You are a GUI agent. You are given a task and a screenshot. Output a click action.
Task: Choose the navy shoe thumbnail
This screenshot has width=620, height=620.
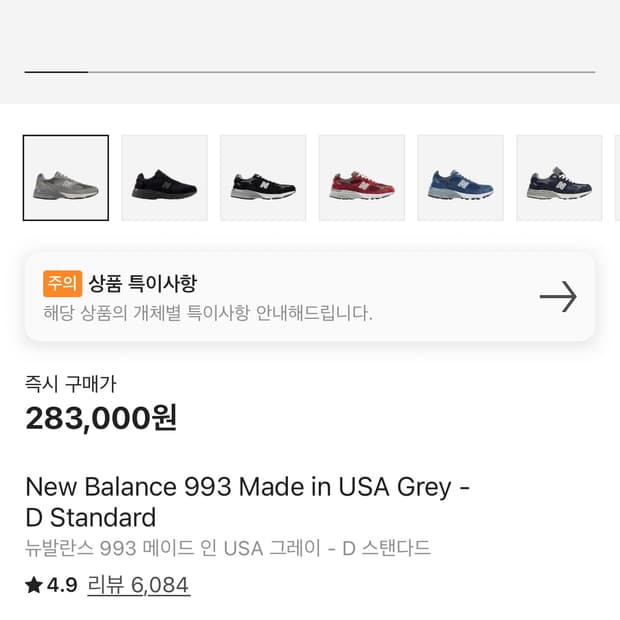pyautogui.click(x=558, y=178)
